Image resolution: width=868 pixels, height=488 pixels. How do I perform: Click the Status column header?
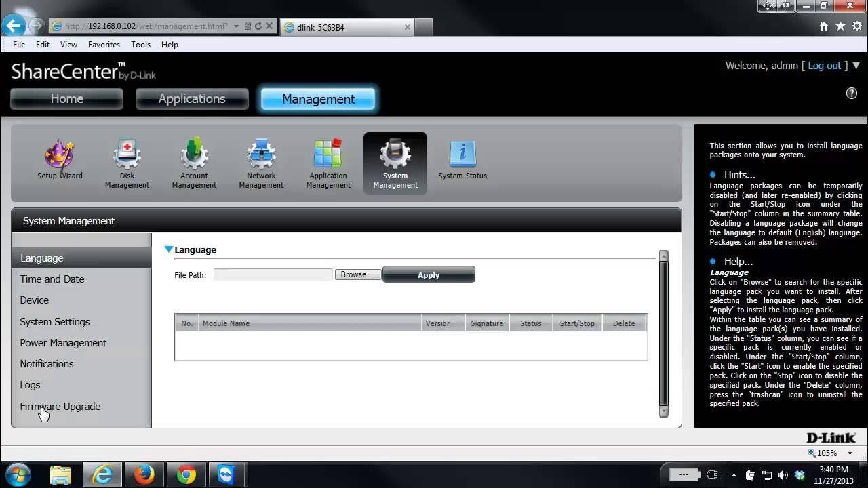(531, 323)
